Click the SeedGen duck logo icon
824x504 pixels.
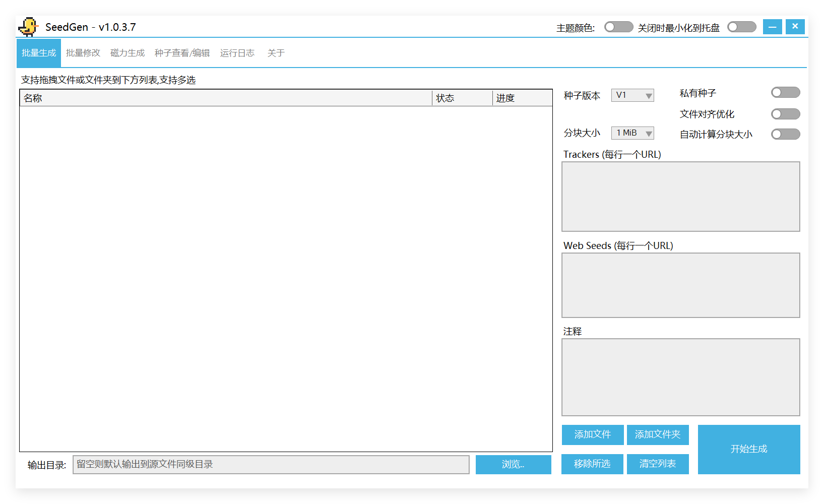[x=28, y=26]
